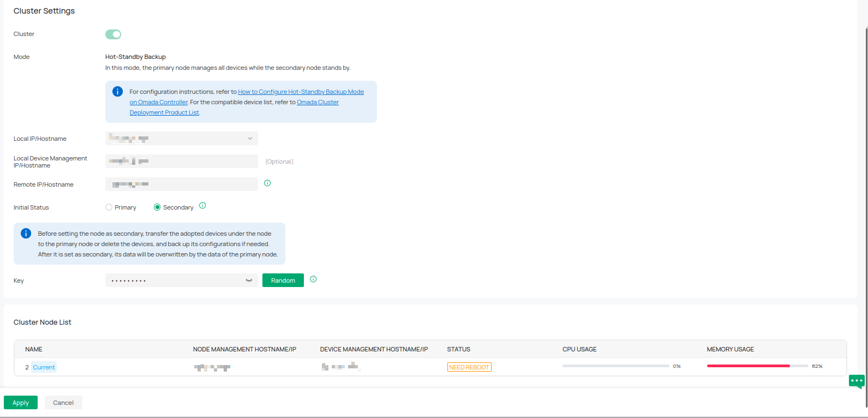Click the info icon next to Random button

click(313, 279)
